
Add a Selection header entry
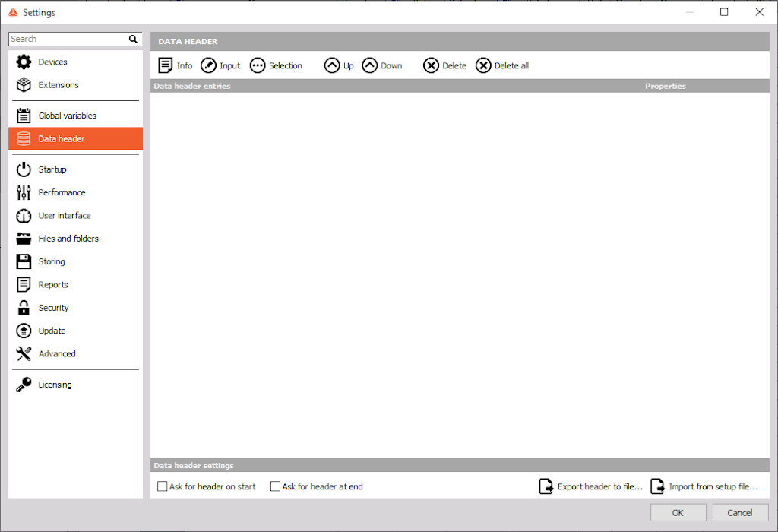pos(276,65)
